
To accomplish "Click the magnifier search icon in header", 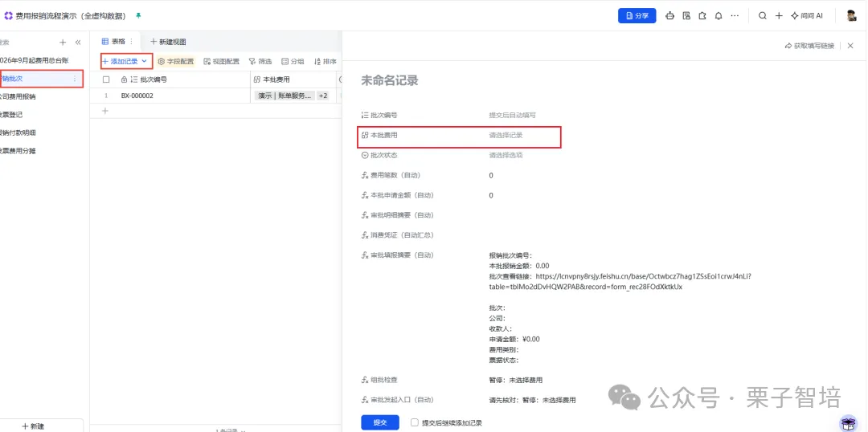I will [x=762, y=15].
